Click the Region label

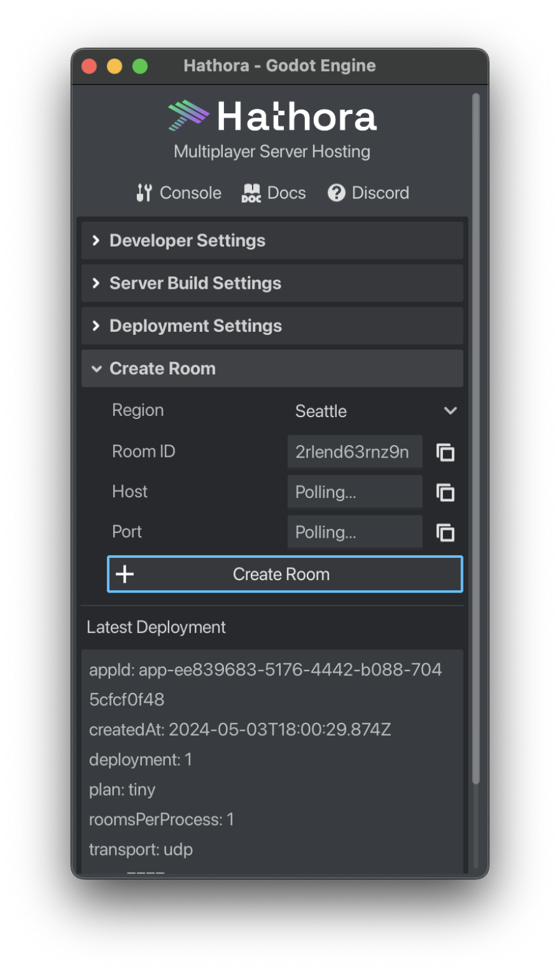point(138,410)
